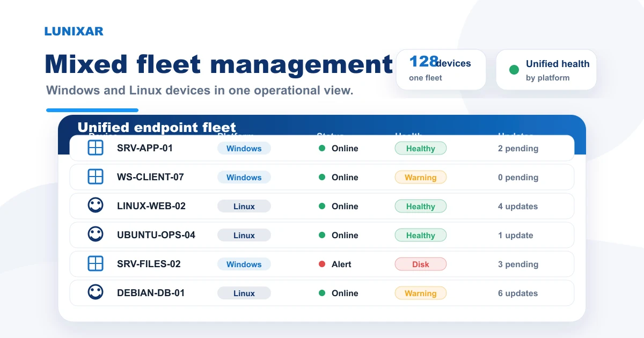Open the 128 devices card
644x338 pixels.
[x=441, y=70]
